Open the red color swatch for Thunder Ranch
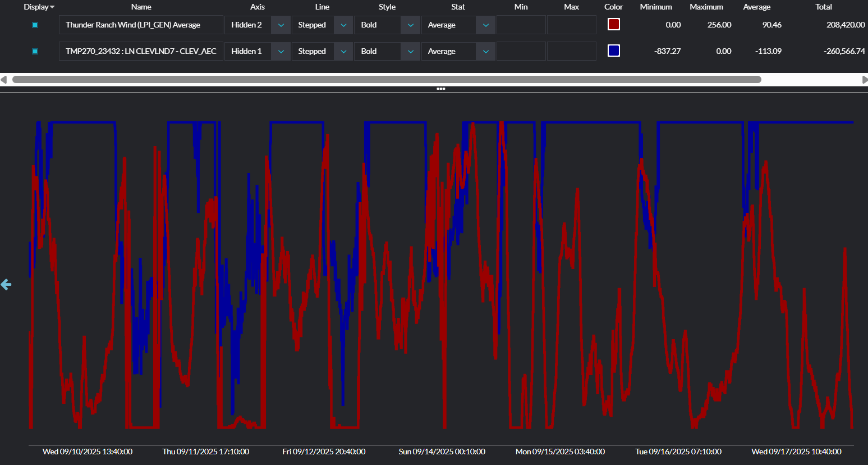Image resolution: width=868 pixels, height=465 pixels. pyautogui.click(x=613, y=24)
